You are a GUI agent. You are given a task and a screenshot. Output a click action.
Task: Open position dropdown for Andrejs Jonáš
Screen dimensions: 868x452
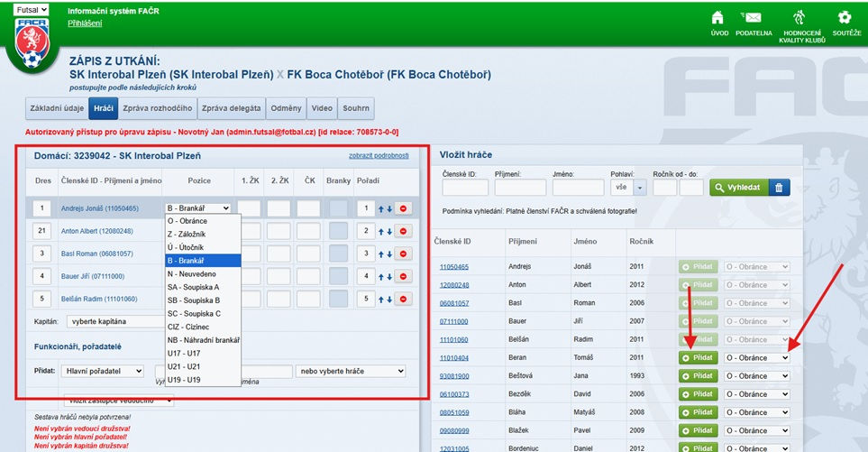click(198, 208)
